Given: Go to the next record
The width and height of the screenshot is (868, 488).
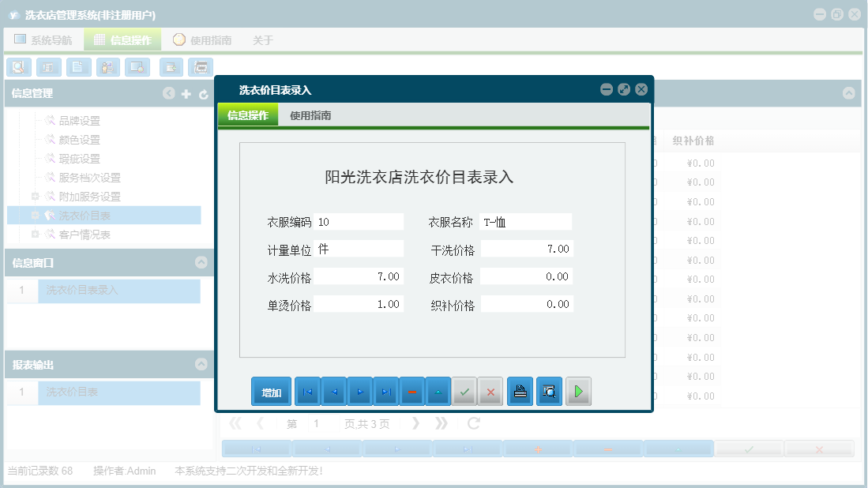Looking at the screenshot, I should 359,391.
